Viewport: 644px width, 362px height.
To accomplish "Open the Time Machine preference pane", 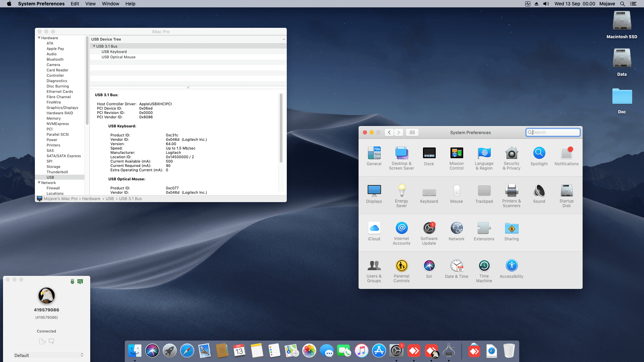I will click(x=484, y=271).
